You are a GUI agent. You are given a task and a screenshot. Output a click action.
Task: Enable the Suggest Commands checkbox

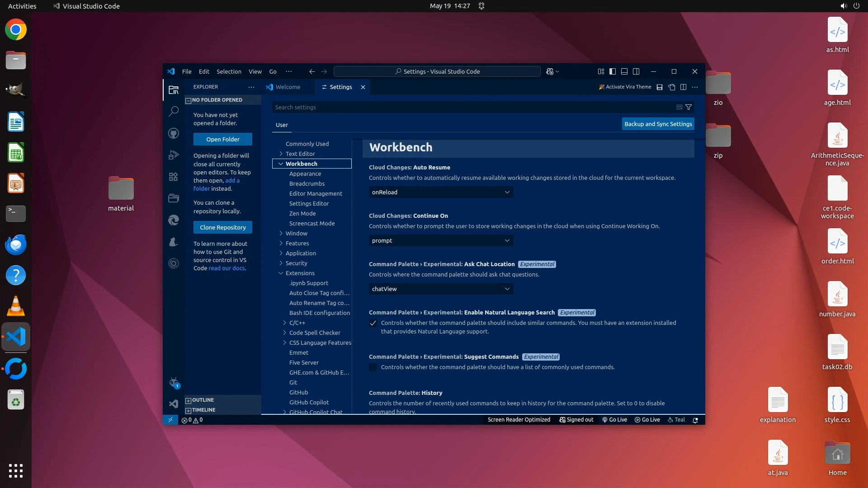pyautogui.click(x=373, y=367)
